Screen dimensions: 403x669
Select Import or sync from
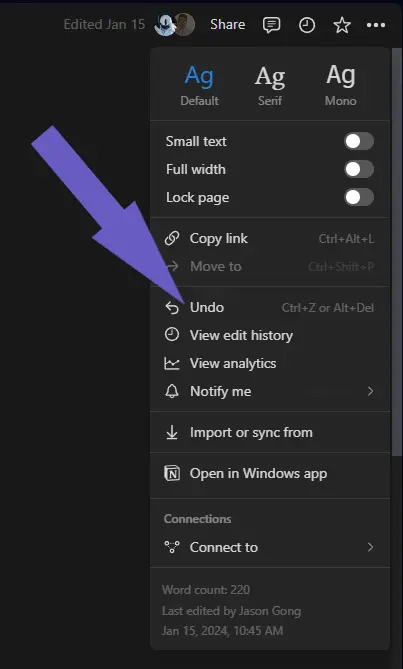[x=270, y=432]
